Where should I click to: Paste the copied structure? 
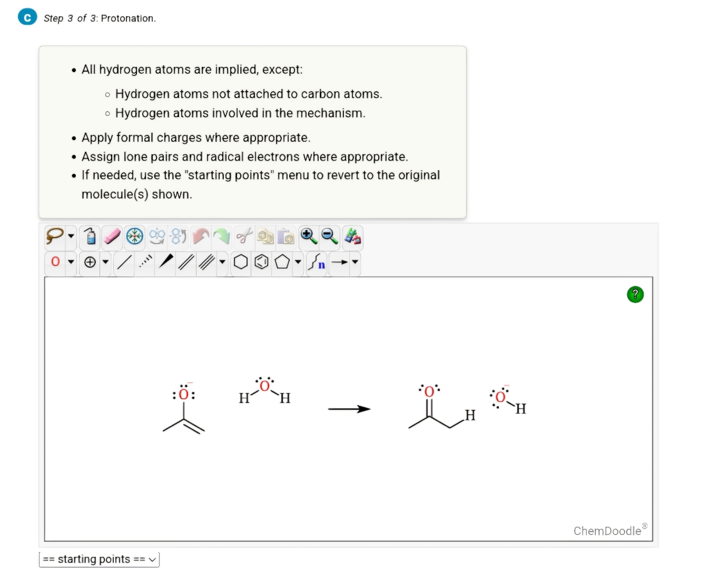coord(286,237)
